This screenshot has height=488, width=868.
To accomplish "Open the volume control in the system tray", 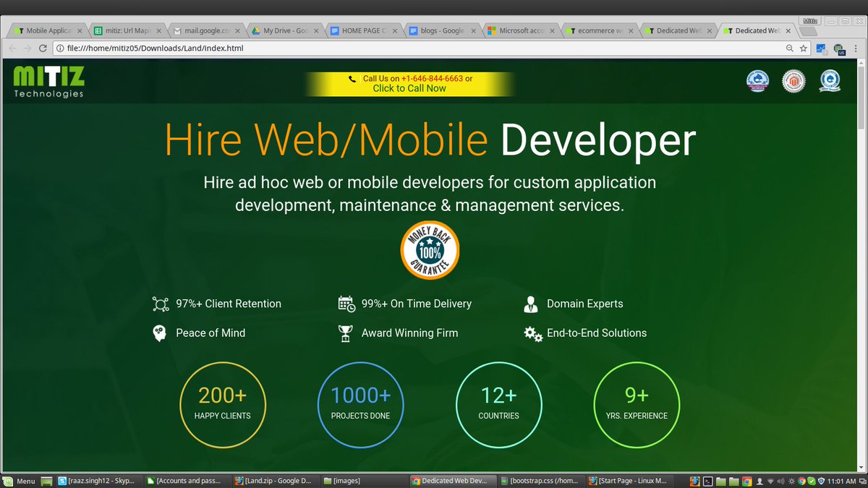I will pyautogui.click(x=781, y=481).
